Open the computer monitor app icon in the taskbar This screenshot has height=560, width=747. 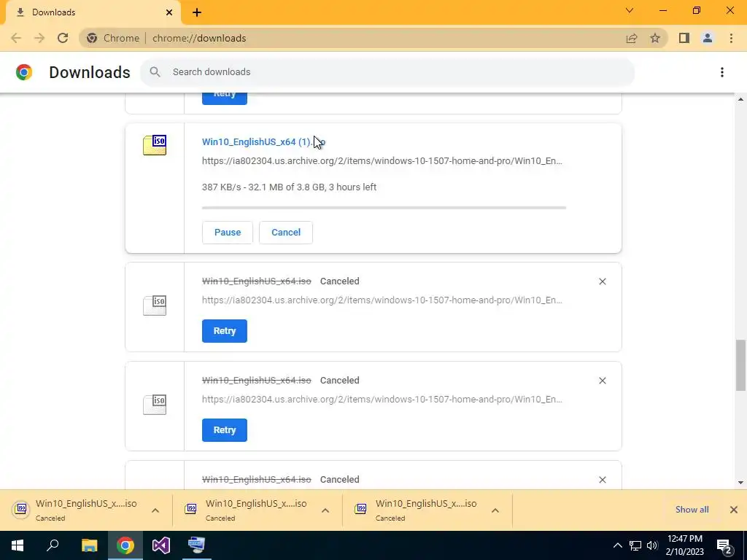196,545
